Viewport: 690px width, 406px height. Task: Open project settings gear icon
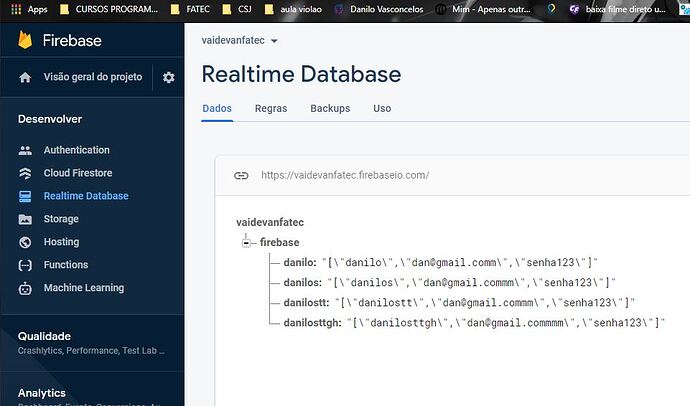(168, 78)
